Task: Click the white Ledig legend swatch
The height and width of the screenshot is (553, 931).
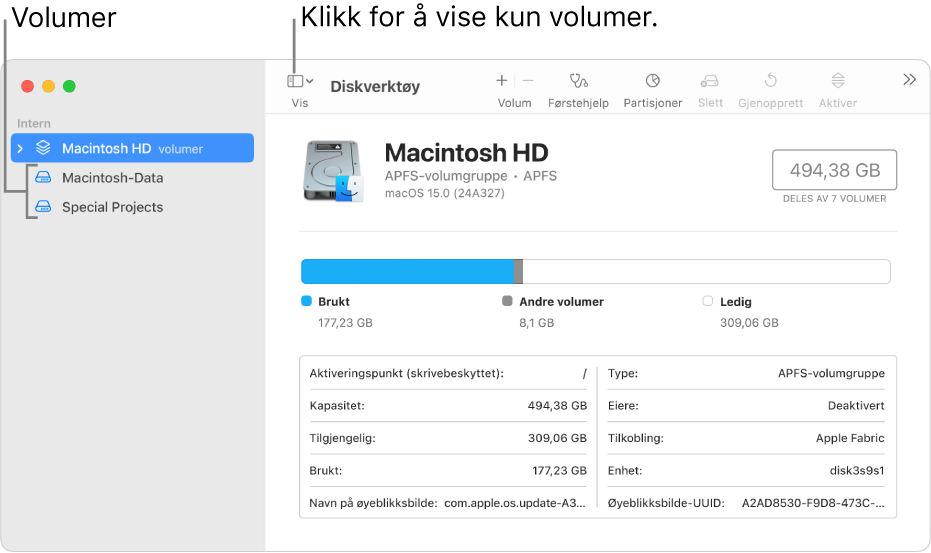Action: 708,301
